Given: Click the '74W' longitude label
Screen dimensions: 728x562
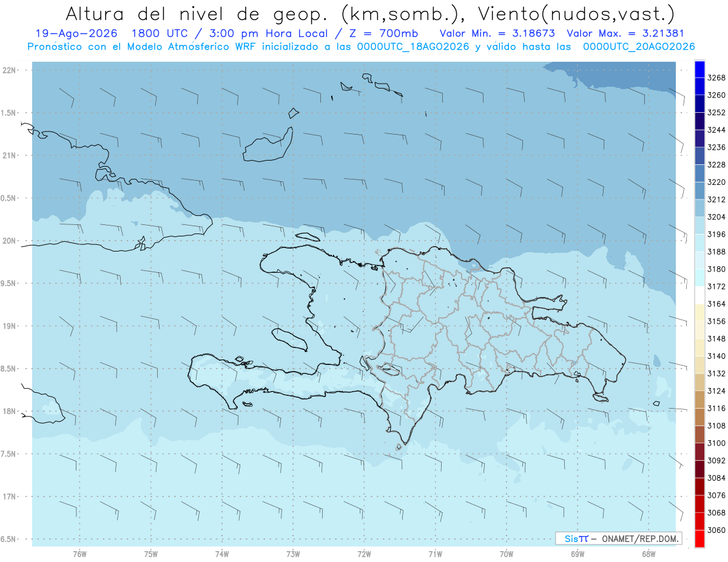Looking at the screenshot, I should pyautogui.click(x=222, y=554).
